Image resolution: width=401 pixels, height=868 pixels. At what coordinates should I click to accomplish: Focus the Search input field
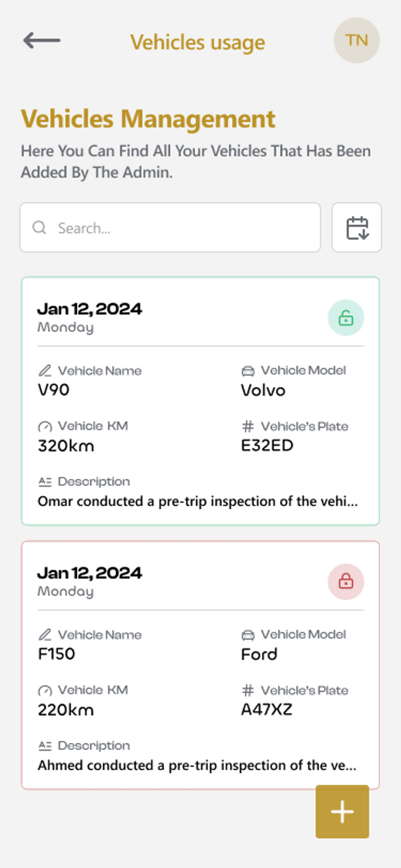click(x=180, y=228)
